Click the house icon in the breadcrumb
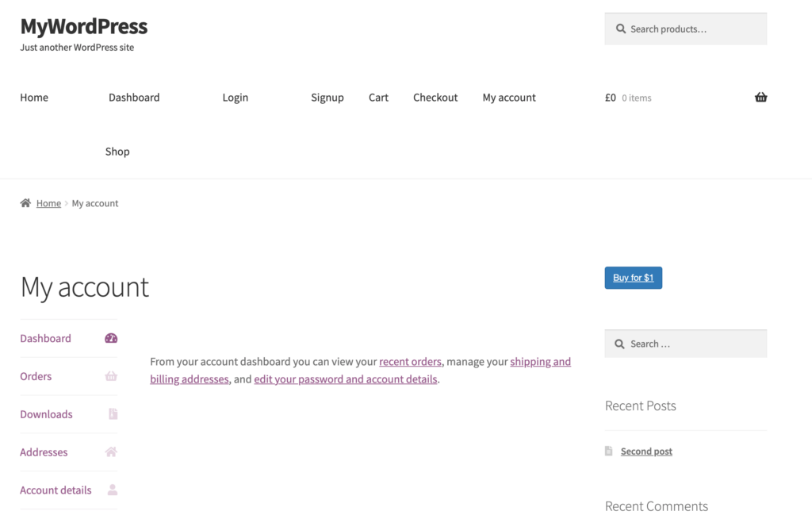This screenshot has width=812, height=515. [x=25, y=203]
